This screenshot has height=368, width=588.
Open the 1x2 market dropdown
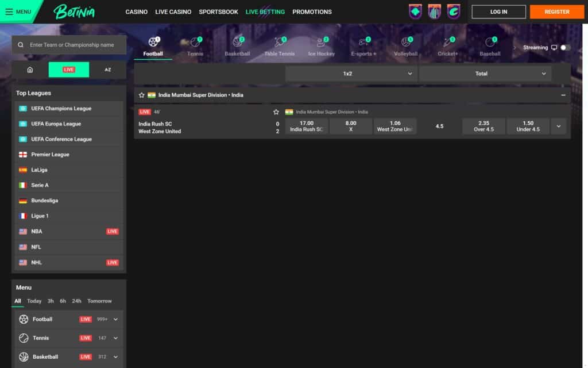click(351, 74)
